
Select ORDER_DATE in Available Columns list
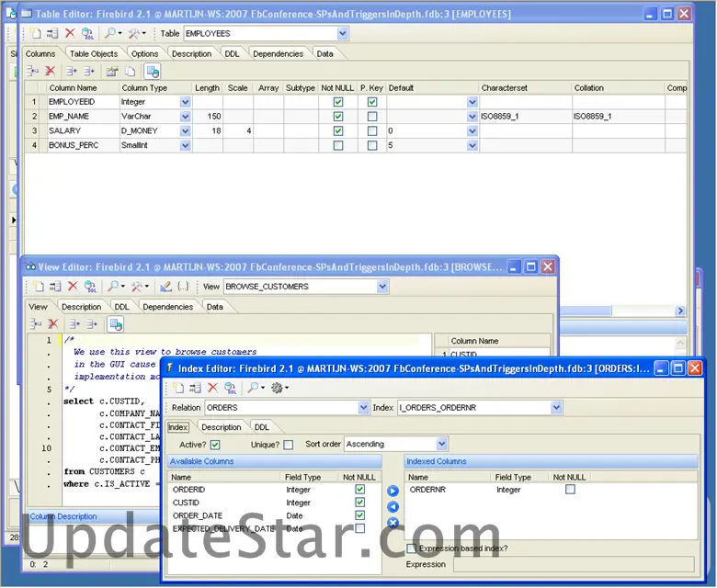[197, 515]
